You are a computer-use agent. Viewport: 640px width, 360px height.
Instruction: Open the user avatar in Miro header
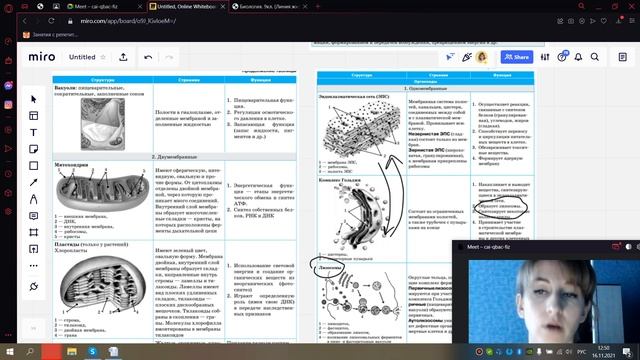482,57
